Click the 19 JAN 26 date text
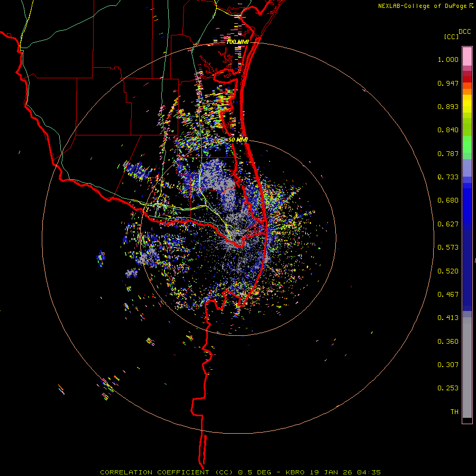476x476 pixels. (x=331, y=472)
